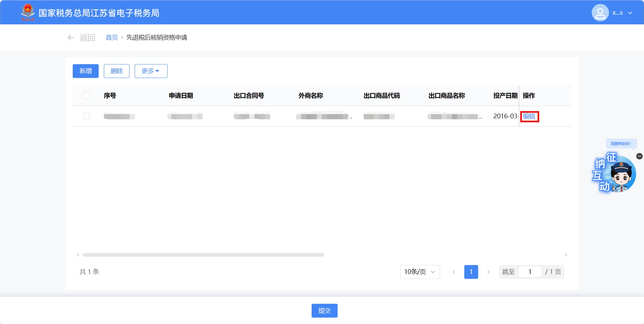Screen dimensions: 644x324
Task: Select page 1 in pagination
Action: [x=471, y=272]
